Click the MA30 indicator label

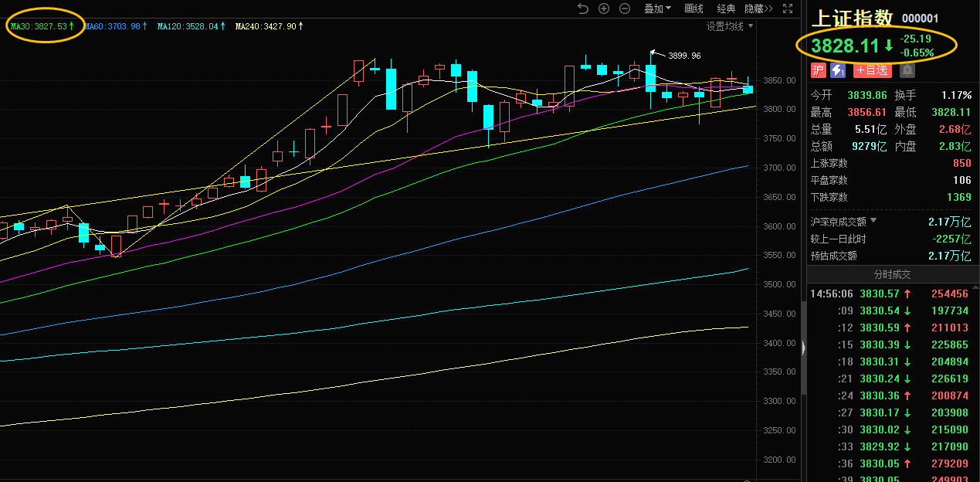click(x=42, y=26)
